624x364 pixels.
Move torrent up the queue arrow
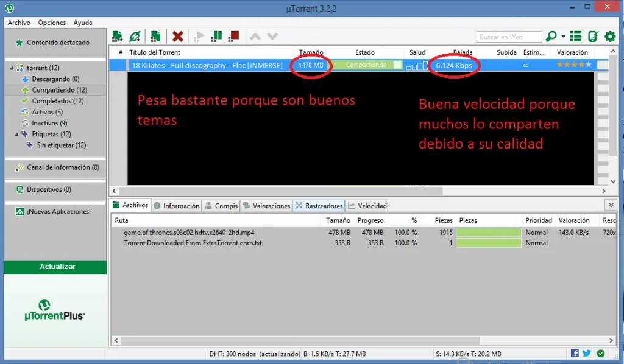coord(255,37)
